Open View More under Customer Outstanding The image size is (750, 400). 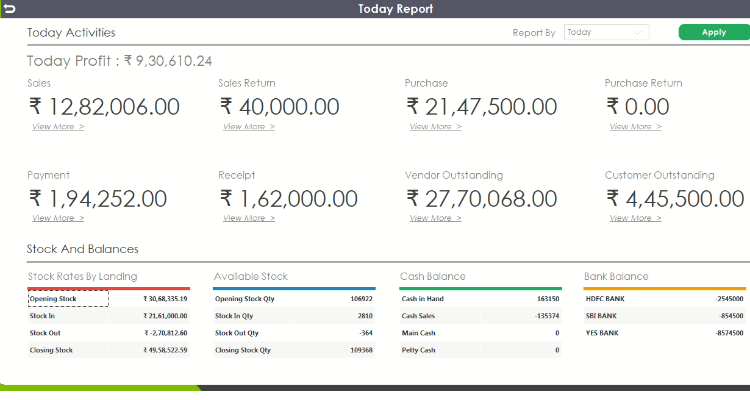tap(635, 218)
